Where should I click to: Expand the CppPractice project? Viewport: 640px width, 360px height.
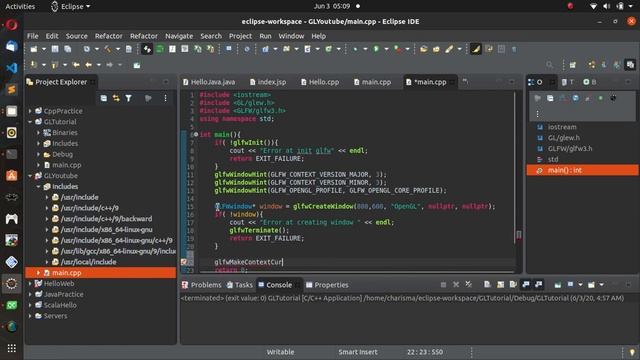pyautogui.click(x=30, y=111)
